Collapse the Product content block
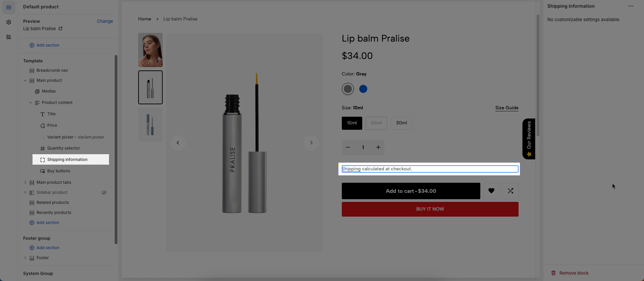The image size is (644, 281). click(31, 103)
